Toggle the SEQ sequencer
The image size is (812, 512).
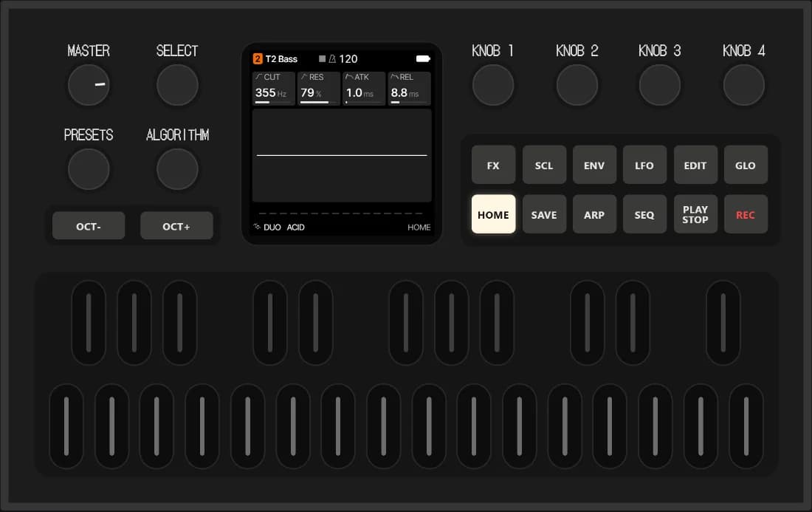(644, 214)
